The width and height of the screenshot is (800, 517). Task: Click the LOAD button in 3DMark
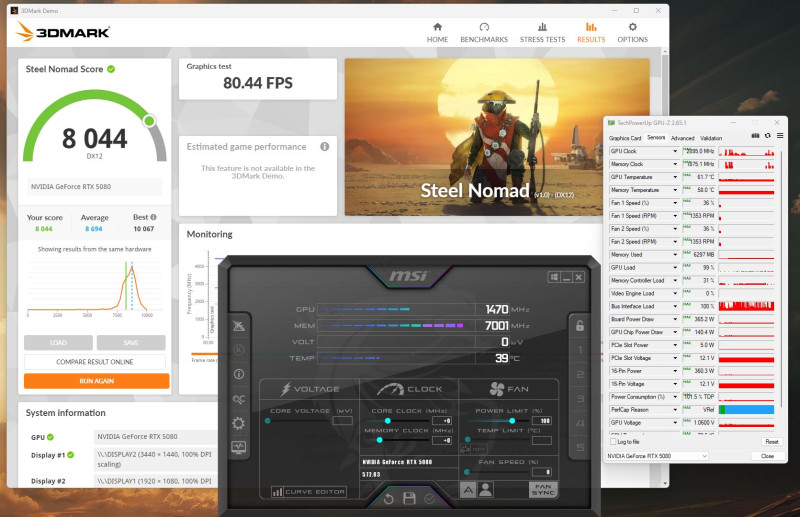click(x=58, y=342)
